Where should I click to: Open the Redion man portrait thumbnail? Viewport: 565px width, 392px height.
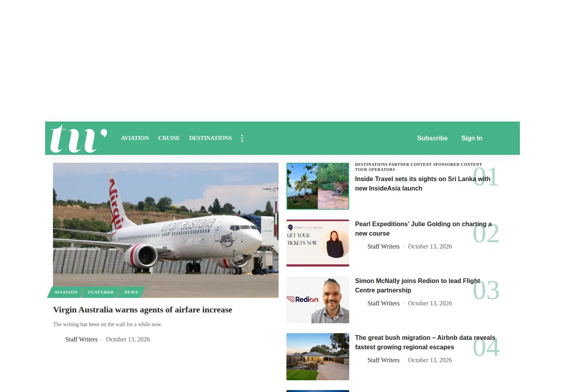[x=318, y=300]
